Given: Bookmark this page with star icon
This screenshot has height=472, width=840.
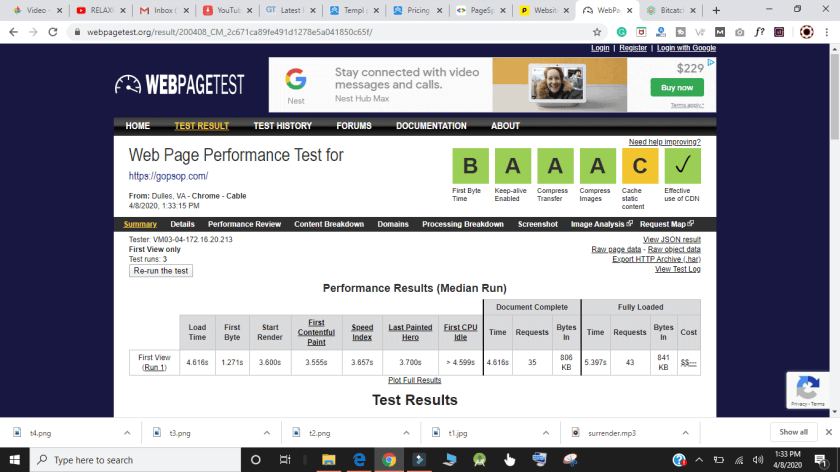Looking at the screenshot, I should [x=597, y=32].
